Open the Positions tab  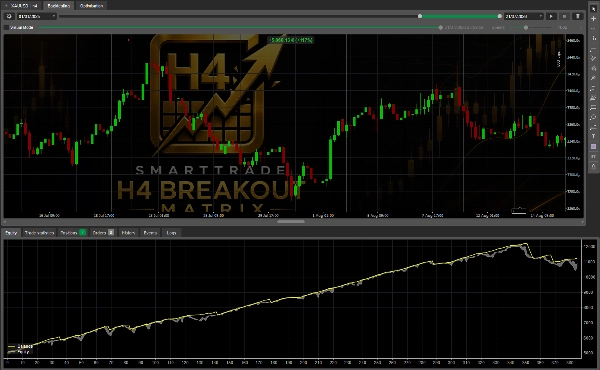point(73,233)
